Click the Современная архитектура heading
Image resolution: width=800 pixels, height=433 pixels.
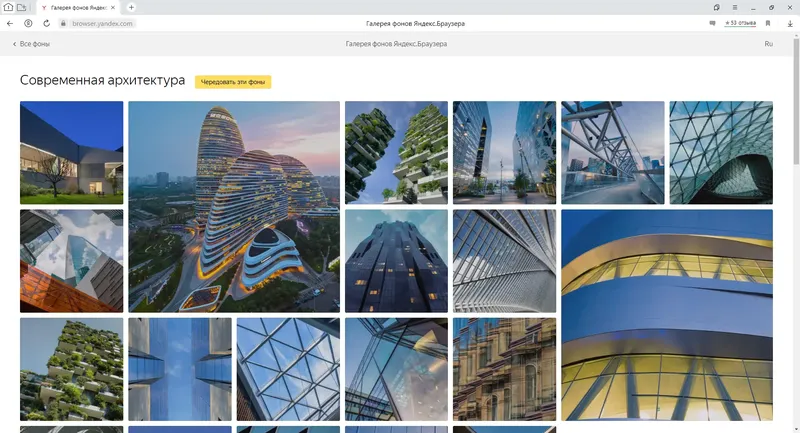(x=103, y=80)
